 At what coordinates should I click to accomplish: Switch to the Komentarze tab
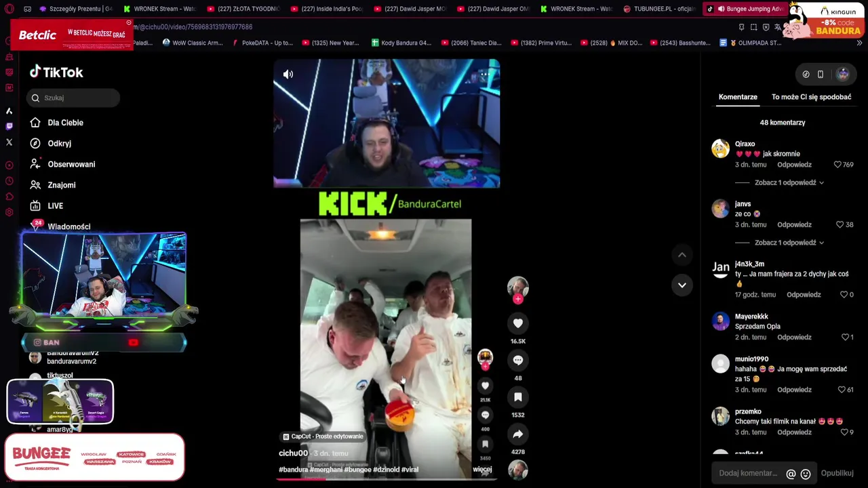(x=738, y=97)
